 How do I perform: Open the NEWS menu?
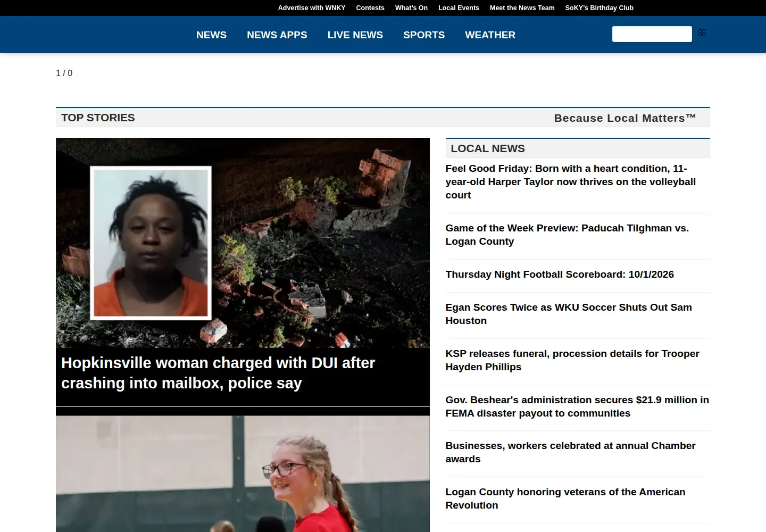211,35
